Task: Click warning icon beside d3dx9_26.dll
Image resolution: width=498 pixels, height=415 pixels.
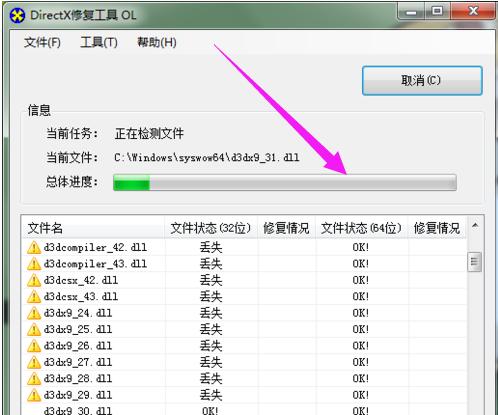Action: pyautogui.click(x=34, y=346)
